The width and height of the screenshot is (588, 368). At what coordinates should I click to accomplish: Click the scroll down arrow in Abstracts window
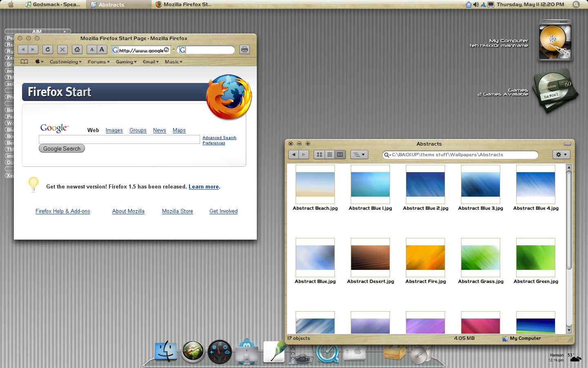[x=569, y=330]
